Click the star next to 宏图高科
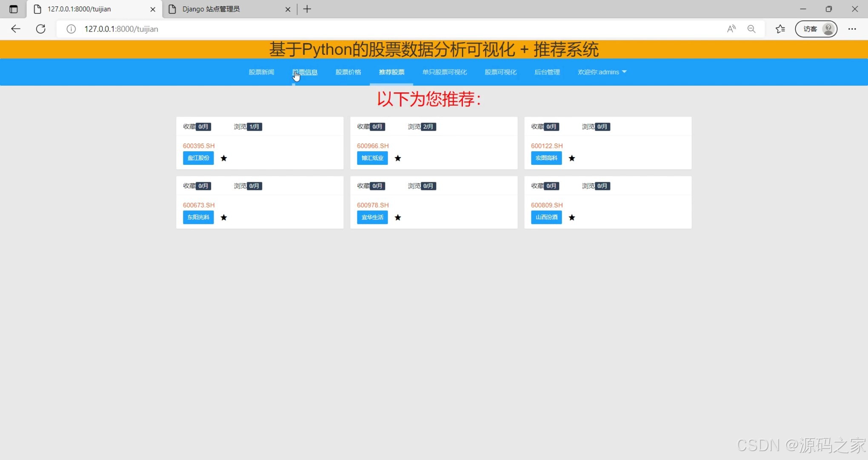Image resolution: width=868 pixels, height=460 pixels. click(572, 158)
